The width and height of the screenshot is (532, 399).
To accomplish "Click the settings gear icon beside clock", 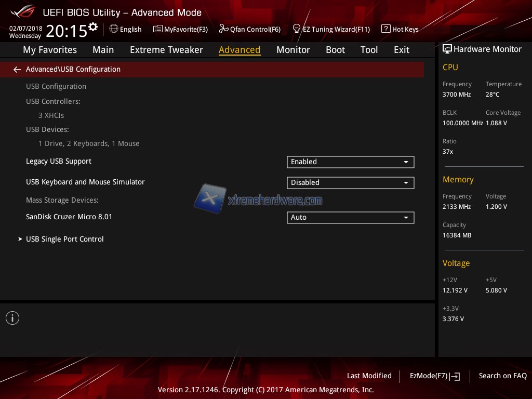I will click(93, 26).
